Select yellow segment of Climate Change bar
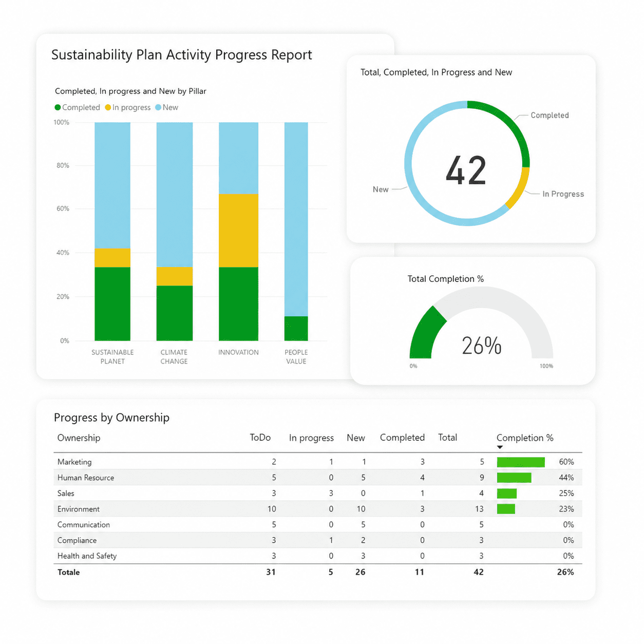Screen dimensions: 644x644 [175, 276]
